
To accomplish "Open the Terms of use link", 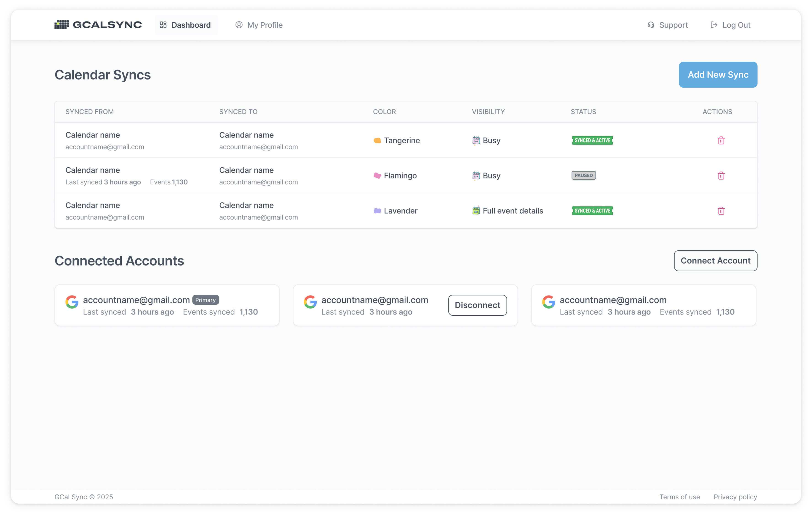I will pos(679,496).
